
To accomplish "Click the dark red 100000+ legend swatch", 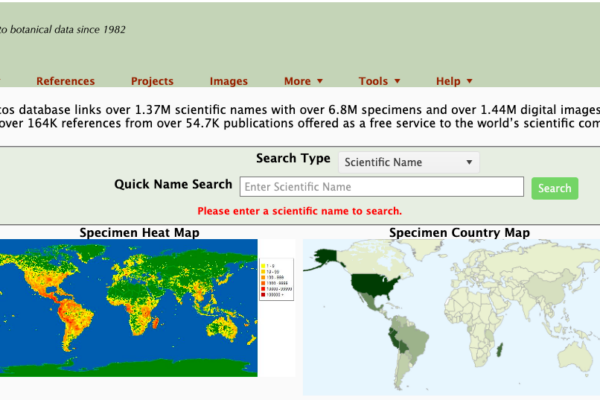I will [261, 295].
